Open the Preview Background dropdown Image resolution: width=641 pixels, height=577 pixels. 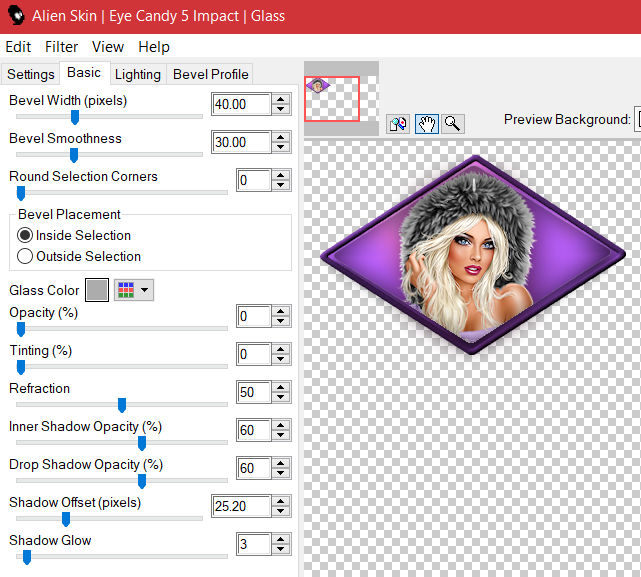pos(637,120)
